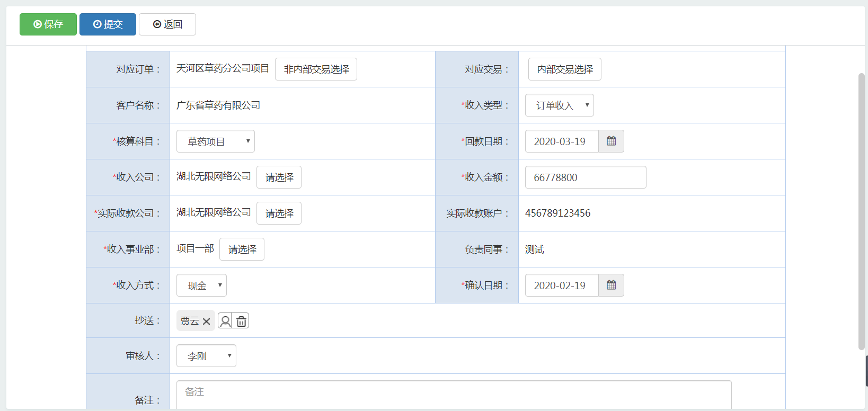Expand the 收入方式 dropdown showing 现金
Viewport: 868px width, 411px height.
click(x=201, y=285)
